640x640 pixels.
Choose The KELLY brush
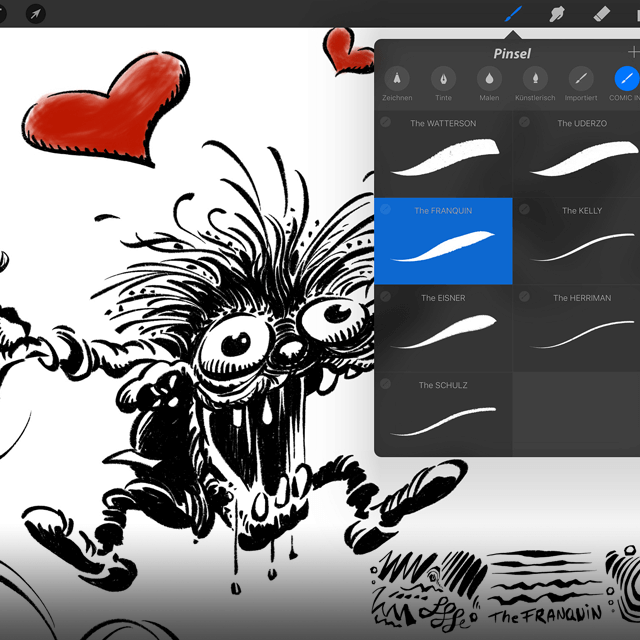[577, 241]
